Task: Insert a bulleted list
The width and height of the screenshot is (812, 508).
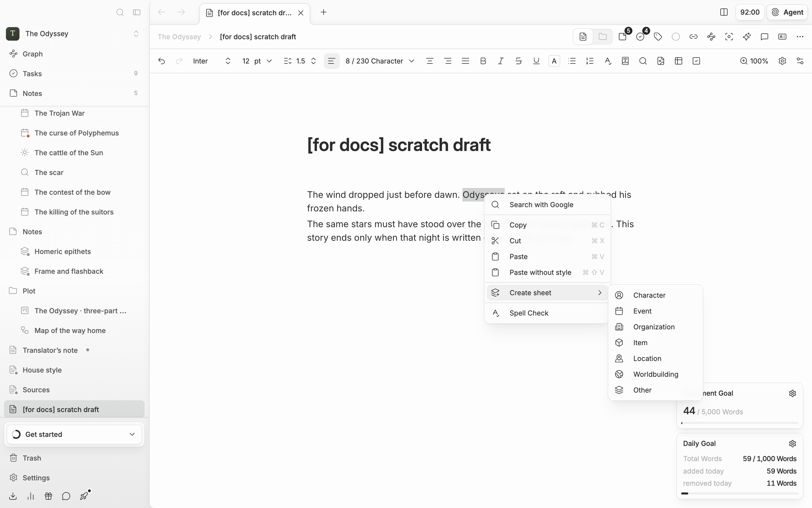Action: [x=572, y=61]
